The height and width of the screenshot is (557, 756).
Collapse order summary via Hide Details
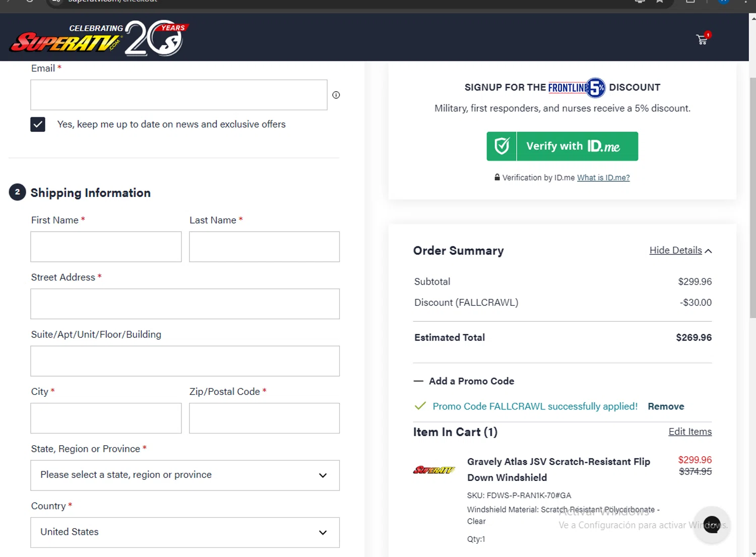680,250
